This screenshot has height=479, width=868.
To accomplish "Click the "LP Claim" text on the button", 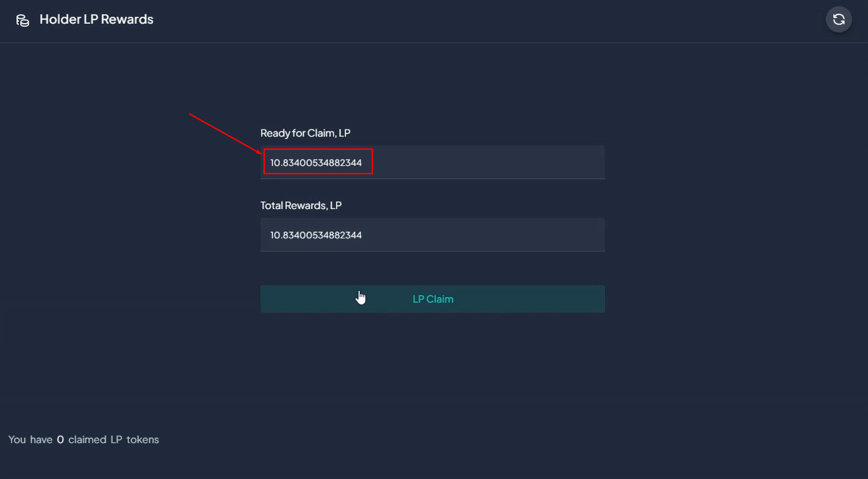I will pyautogui.click(x=433, y=299).
